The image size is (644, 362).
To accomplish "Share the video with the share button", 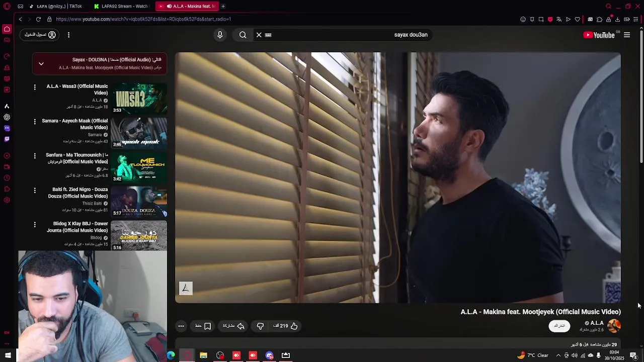I will coord(234,326).
